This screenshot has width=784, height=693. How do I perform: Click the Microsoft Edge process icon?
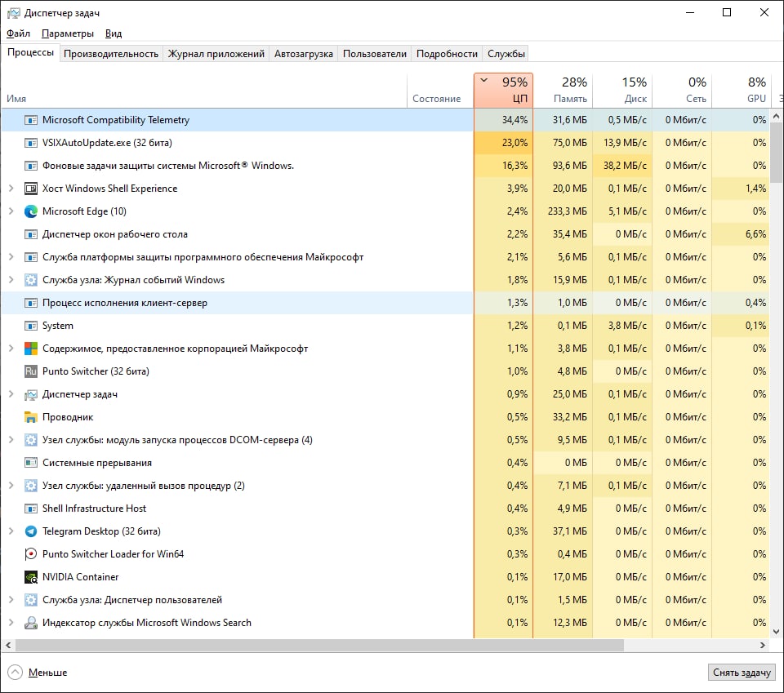point(31,211)
